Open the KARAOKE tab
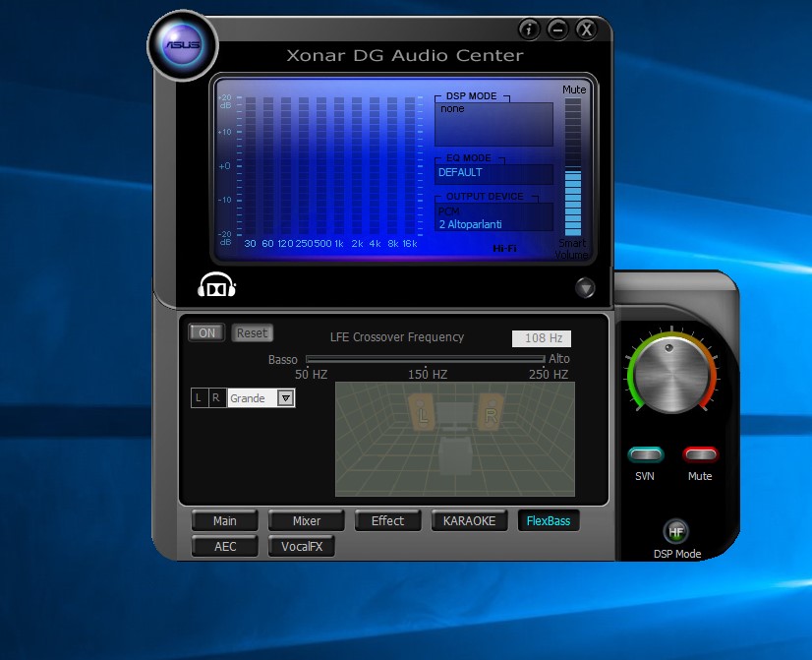This screenshot has width=812, height=660. 469,520
